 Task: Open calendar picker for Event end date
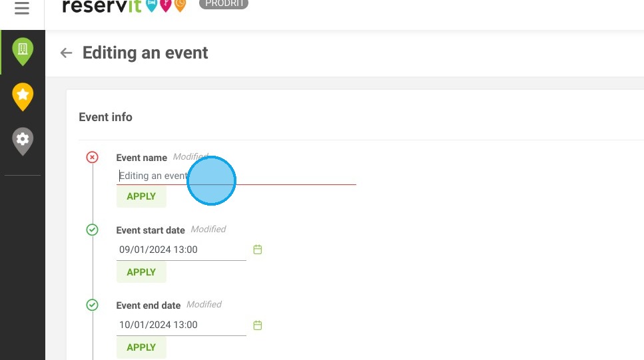258,325
